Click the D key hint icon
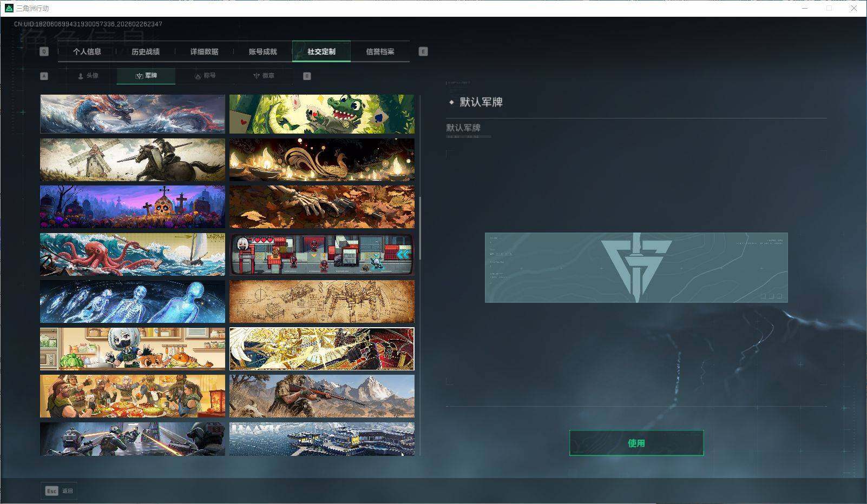 [307, 76]
